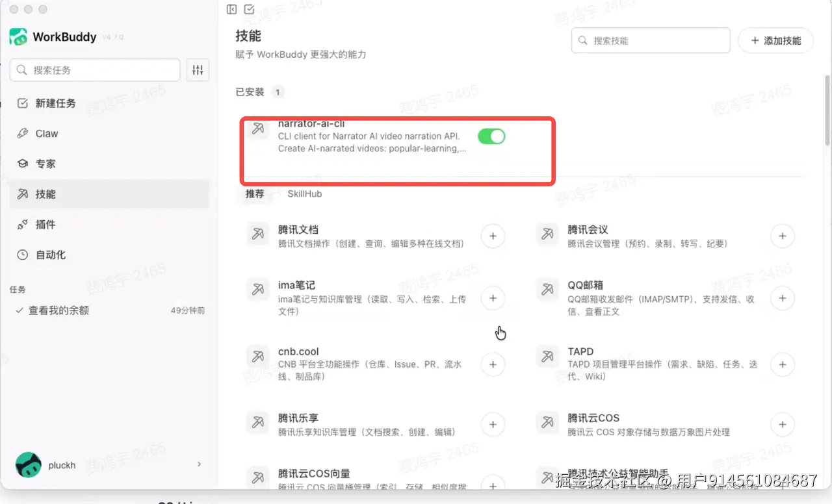Click the 新建任务 edit icon

(x=23, y=103)
